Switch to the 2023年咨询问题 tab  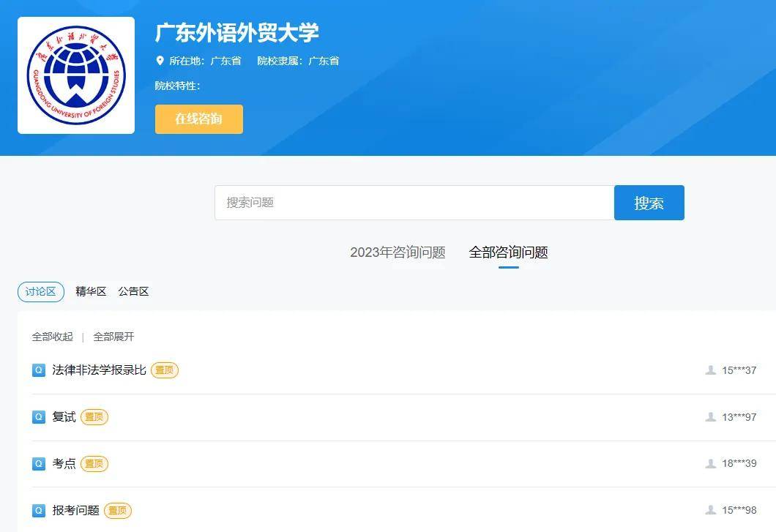(x=398, y=252)
